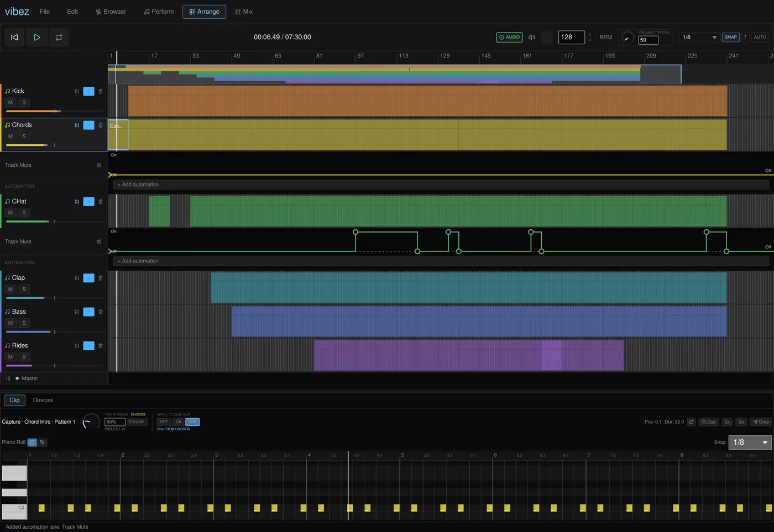Click the blue button on Rides track
The height and width of the screenshot is (532, 774).
[x=88, y=346]
